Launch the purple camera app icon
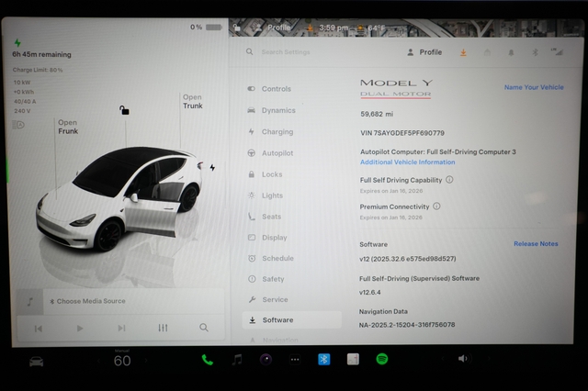The image size is (588, 391). pos(266,360)
